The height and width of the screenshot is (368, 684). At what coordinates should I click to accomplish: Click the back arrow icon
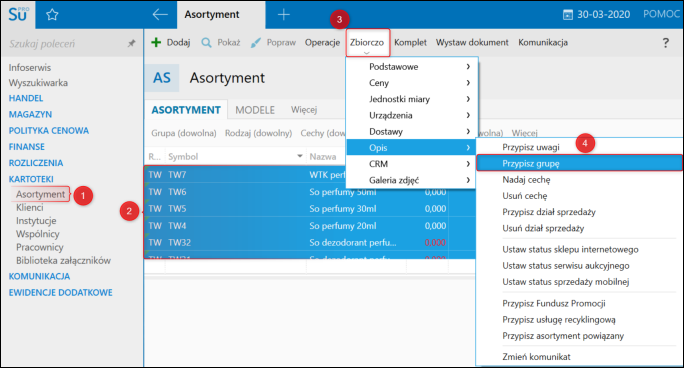(160, 15)
